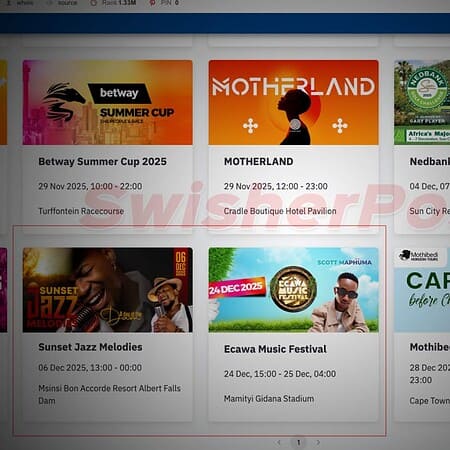The width and height of the screenshot is (450, 450).
Task: Click the MOTHERLAND event title
Action: click(x=259, y=162)
